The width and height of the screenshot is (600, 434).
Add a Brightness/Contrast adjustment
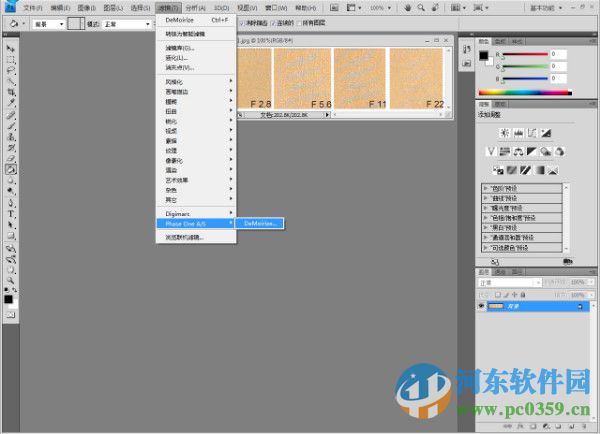tap(505, 133)
